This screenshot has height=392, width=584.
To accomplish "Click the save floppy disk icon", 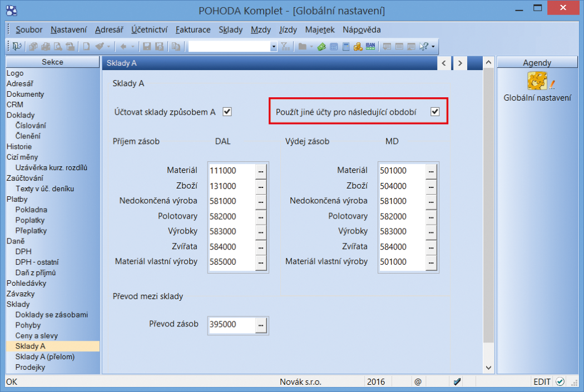I will pyautogui.click(x=147, y=47).
